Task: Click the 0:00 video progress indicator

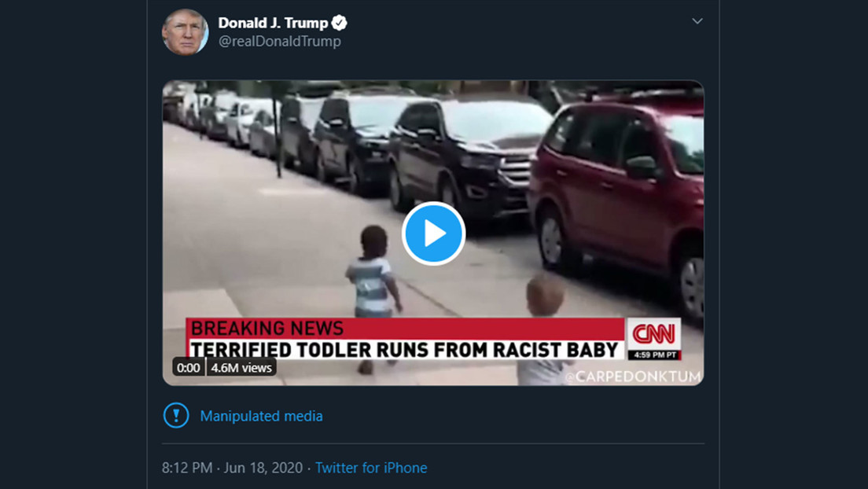Action: 187,366
